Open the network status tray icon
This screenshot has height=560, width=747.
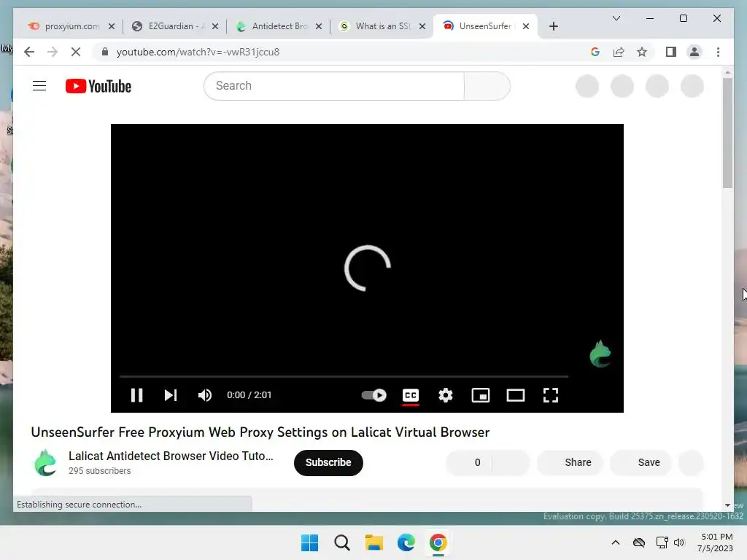point(662,542)
